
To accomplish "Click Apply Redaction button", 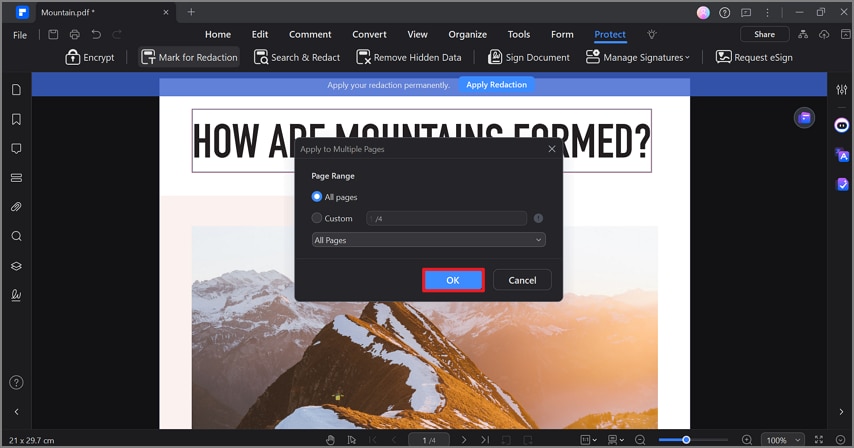I will click(x=496, y=85).
